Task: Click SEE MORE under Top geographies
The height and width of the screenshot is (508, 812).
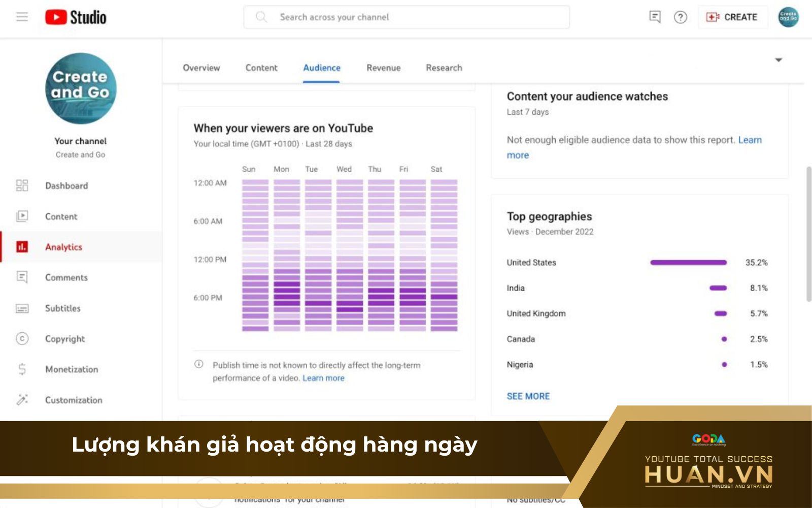Action: click(528, 396)
